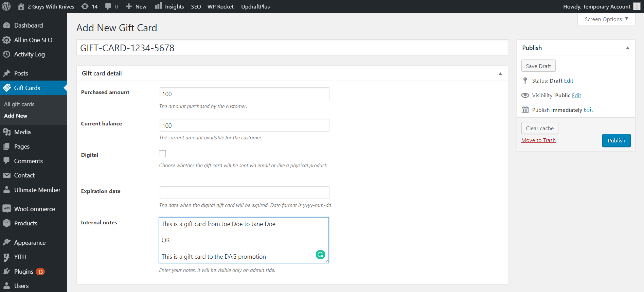This screenshot has width=644, height=292.
Task: Click the Move to Trash link
Action: [538, 140]
